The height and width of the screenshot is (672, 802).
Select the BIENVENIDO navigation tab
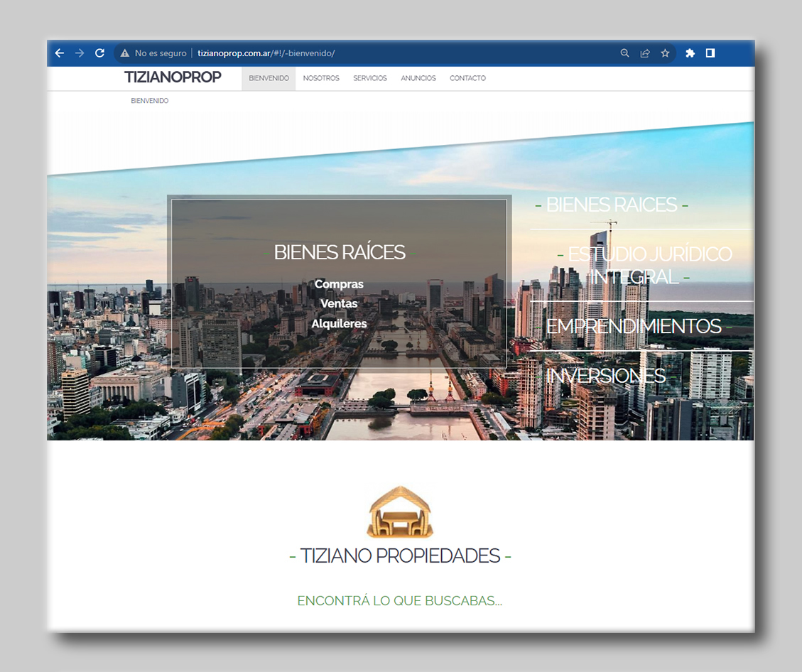coord(269,78)
